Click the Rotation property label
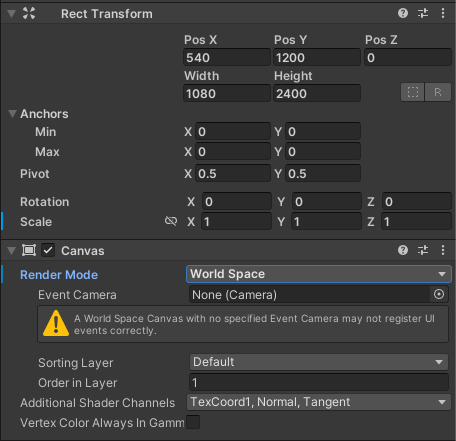This screenshot has height=441, width=456. [x=45, y=202]
